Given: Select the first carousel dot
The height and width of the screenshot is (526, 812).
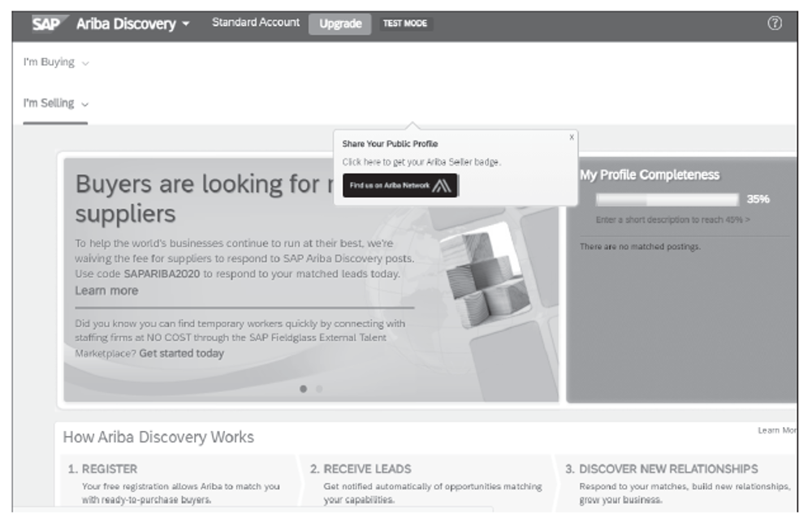Looking at the screenshot, I should pos(304,388).
